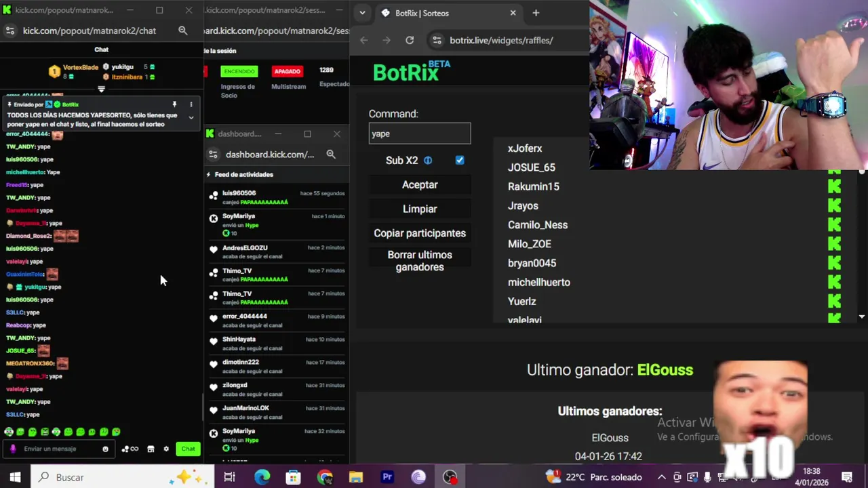Reload the BotRix raffles page
868x488 pixels.
coord(410,40)
